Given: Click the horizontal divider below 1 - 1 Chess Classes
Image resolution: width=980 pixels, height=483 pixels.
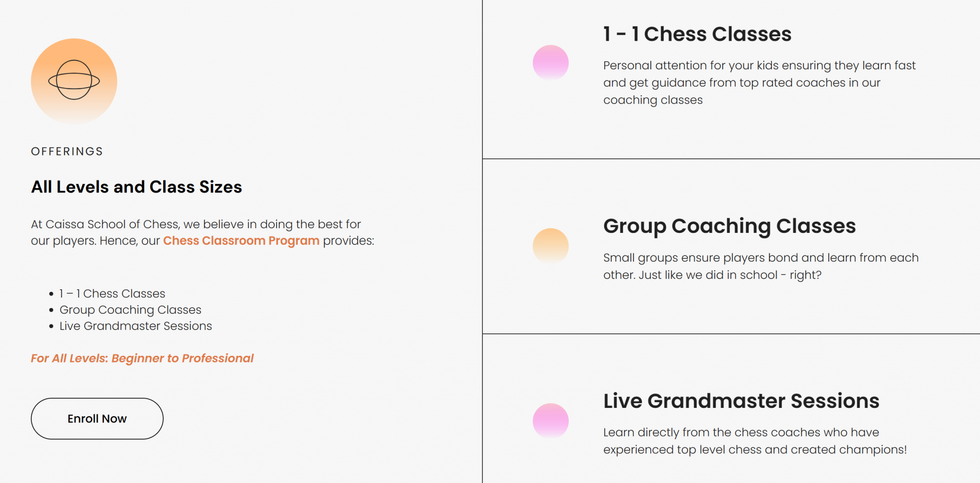Looking at the screenshot, I should pyautogui.click(x=731, y=159).
